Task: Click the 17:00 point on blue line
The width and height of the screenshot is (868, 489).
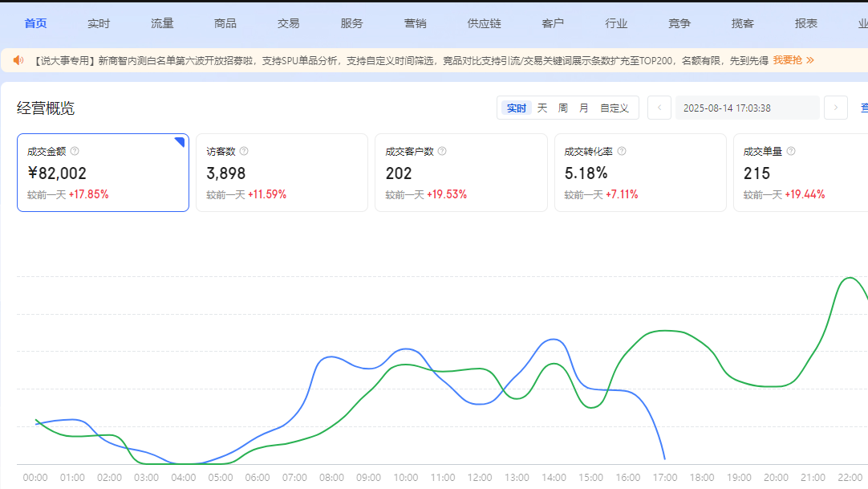Action: tap(665, 459)
